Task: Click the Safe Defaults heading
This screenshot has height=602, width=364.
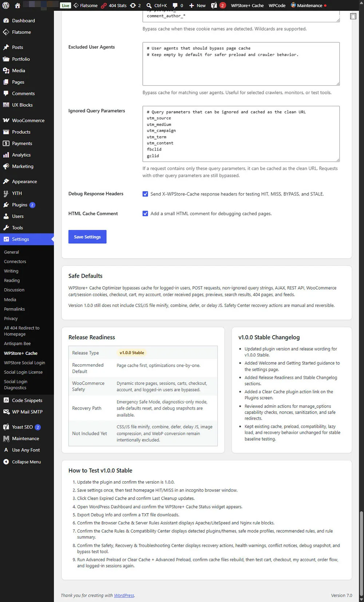Action: [x=86, y=276]
